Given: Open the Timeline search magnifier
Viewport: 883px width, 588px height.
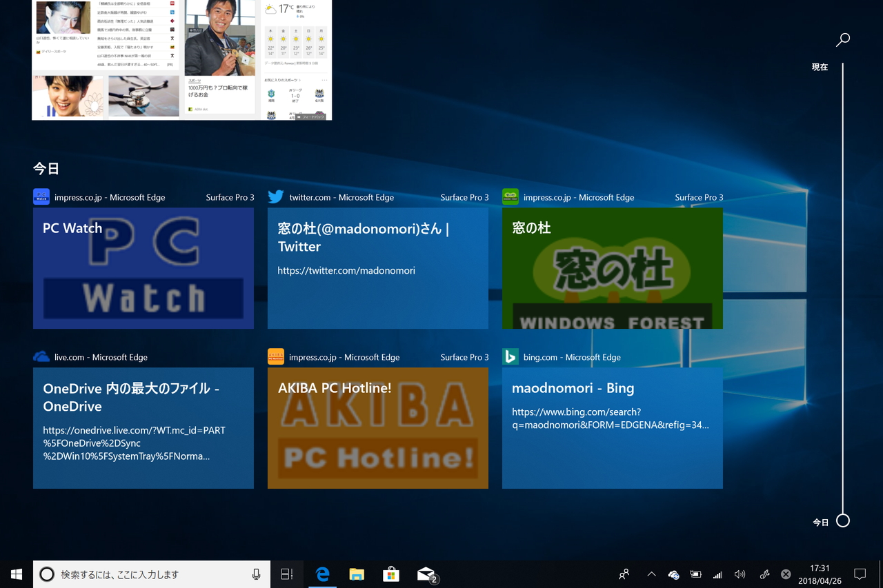Looking at the screenshot, I should pyautogui.click(x=843, y=40).
